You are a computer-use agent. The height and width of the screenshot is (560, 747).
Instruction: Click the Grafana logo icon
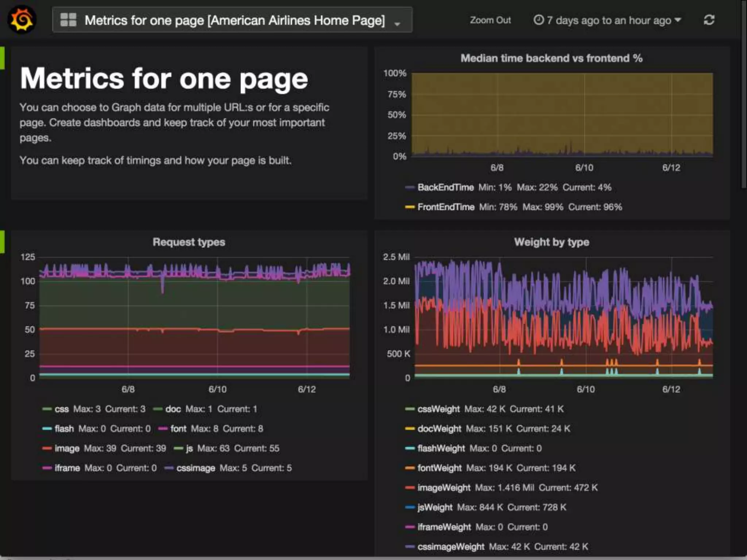click(22, 20)
